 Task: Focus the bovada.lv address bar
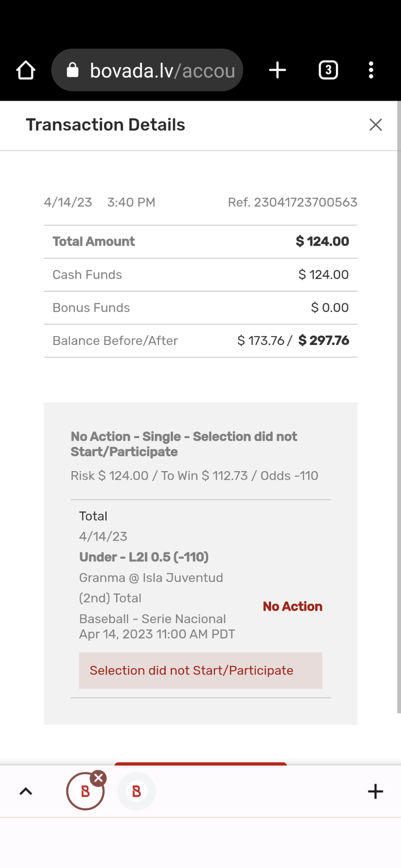click(162, 70)
